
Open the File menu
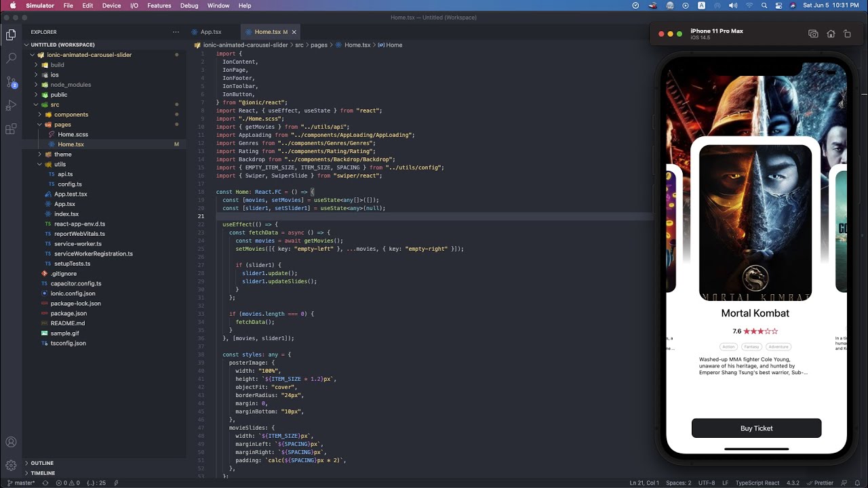click(68, 5)
